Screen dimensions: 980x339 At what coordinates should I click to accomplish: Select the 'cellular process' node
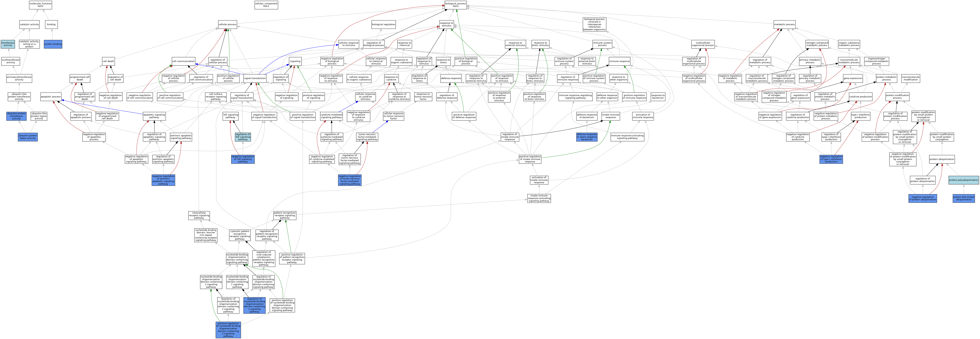pyautogui.click(x=228, y=24)
